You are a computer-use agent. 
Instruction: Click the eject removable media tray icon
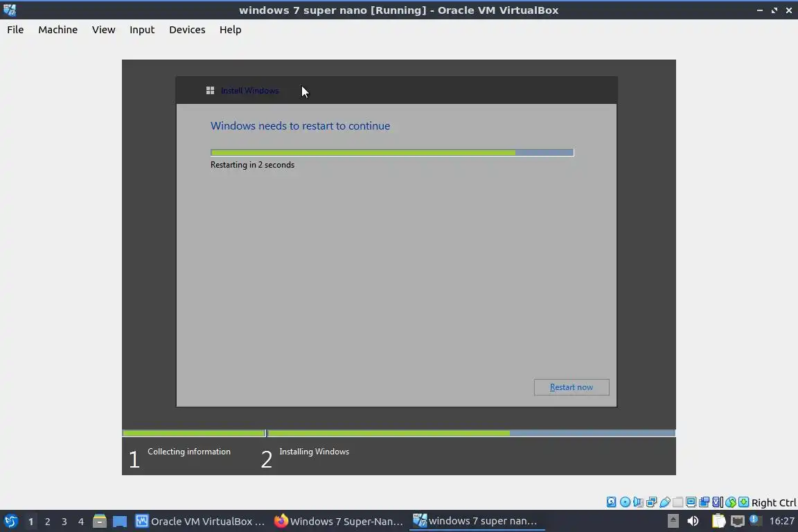673,521
